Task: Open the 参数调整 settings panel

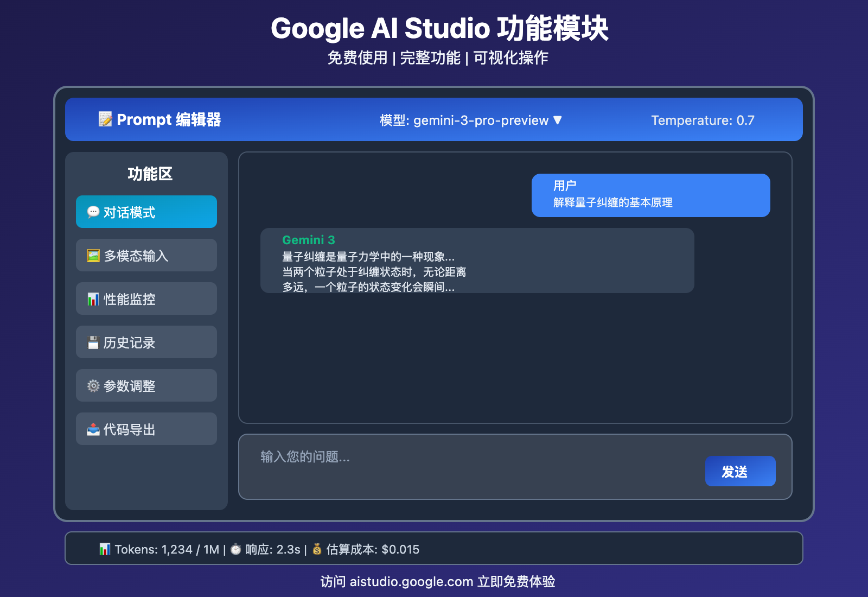Action: pos(146,385)
